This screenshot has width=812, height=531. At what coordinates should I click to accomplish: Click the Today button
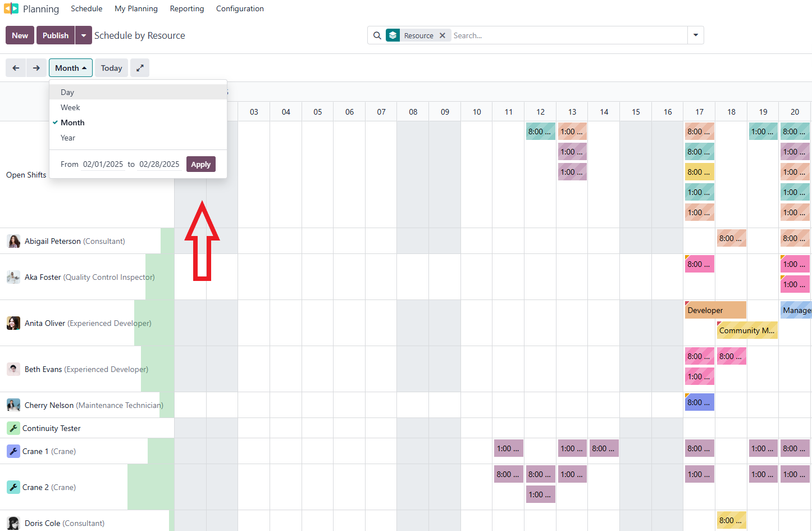[111, 68]
